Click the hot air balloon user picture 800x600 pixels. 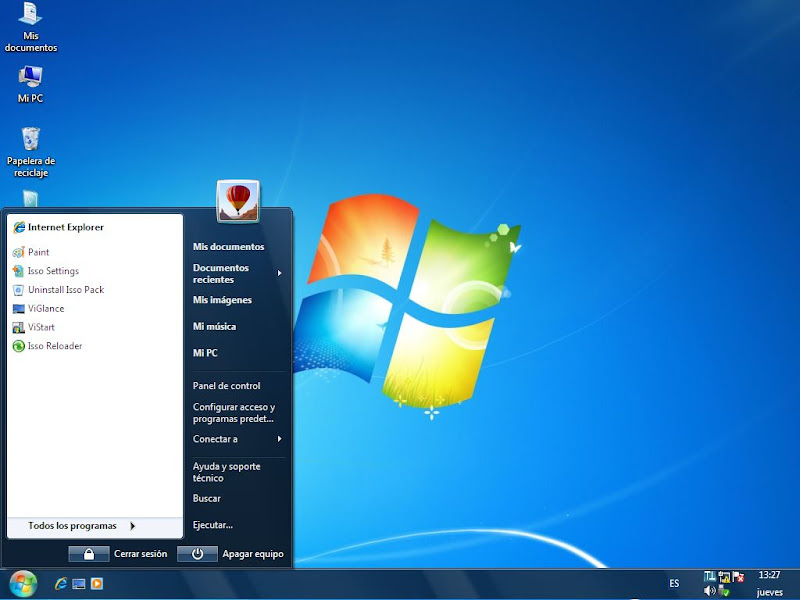tap(238, 201)
